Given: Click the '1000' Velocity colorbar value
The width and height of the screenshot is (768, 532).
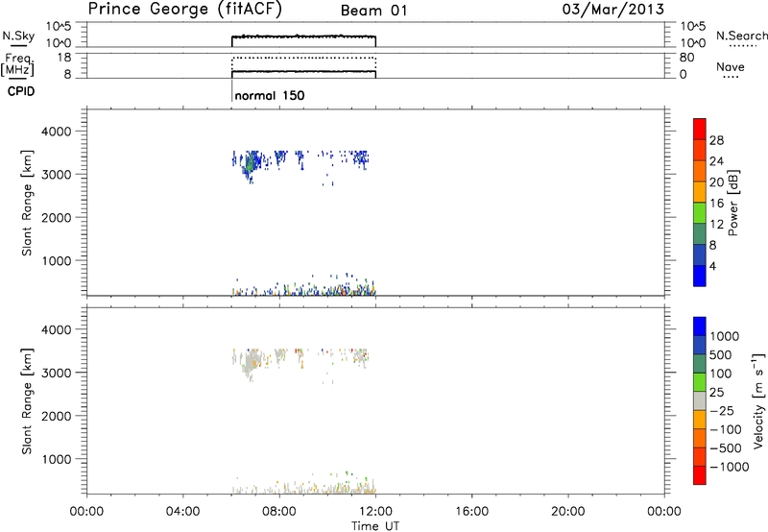Looking at the screenshot, I should click(725, 336).
